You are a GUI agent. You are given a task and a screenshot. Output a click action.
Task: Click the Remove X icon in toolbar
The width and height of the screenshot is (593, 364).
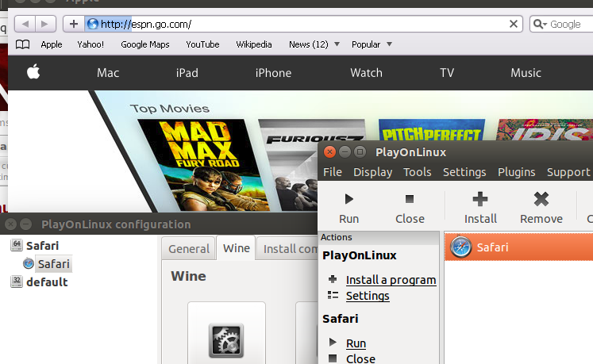541,199
